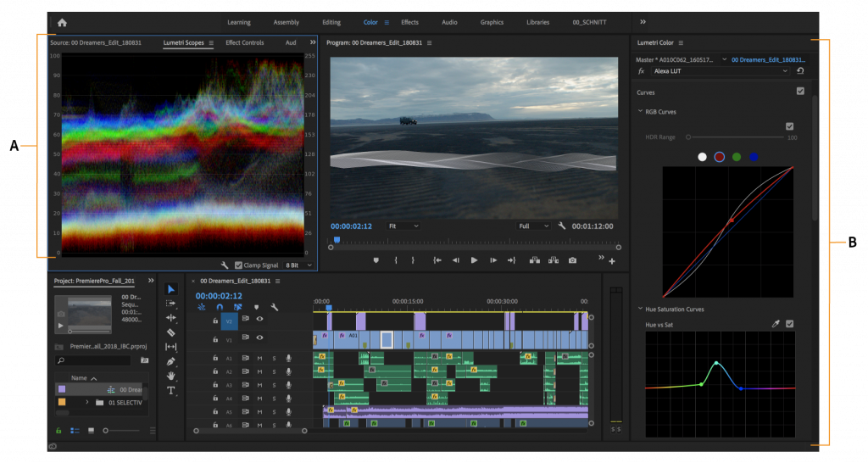Toggle V2 track output eye
This screenshot has height=463, width=868.
(x=259, y=319)
